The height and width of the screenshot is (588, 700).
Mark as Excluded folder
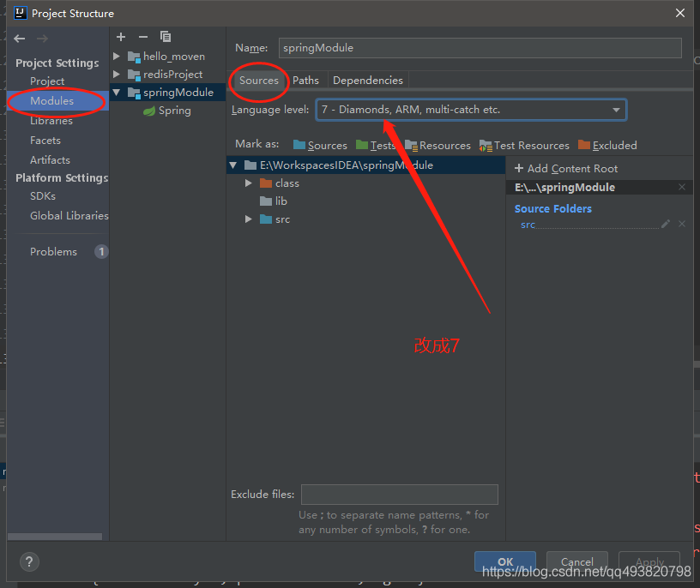click(x=607, y=146)
